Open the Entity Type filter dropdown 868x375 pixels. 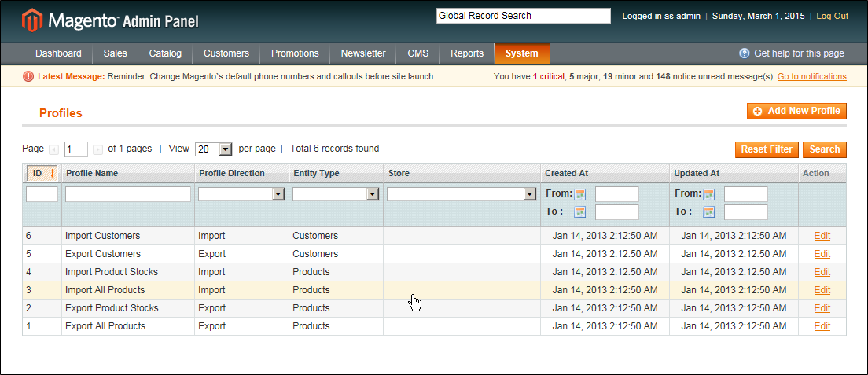(x=336, y=194)
